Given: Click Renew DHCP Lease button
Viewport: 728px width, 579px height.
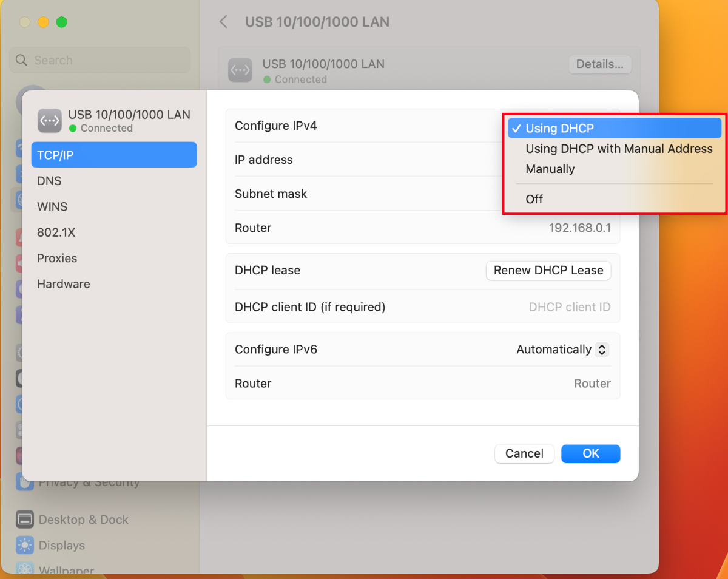Looking at the screenshot, I should pyautogui.click(x=548, y=271).
